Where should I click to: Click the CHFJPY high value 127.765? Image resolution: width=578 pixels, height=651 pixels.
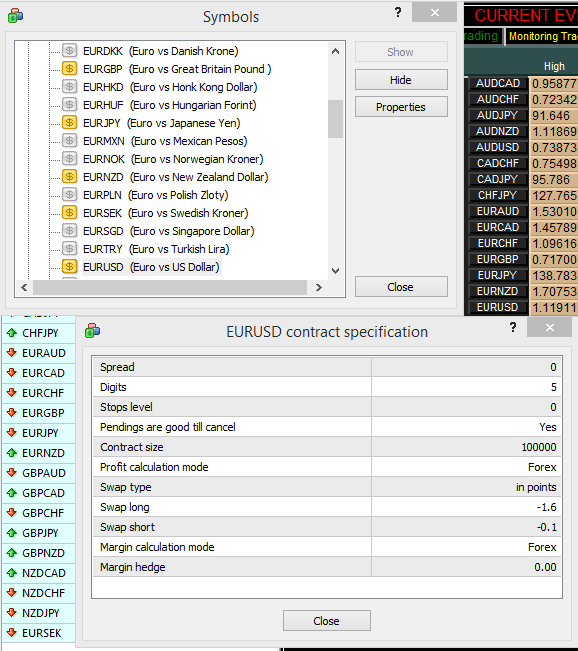pos(554,196)
